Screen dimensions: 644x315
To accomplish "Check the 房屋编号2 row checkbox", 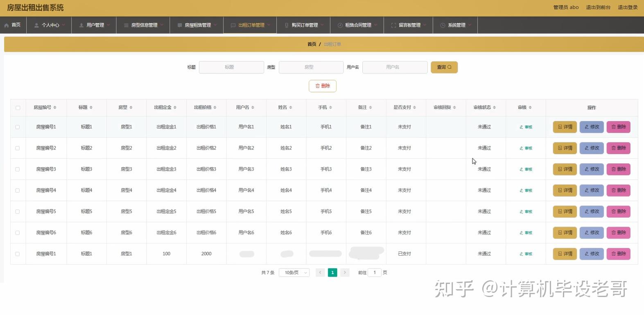I will pos(18,148).
